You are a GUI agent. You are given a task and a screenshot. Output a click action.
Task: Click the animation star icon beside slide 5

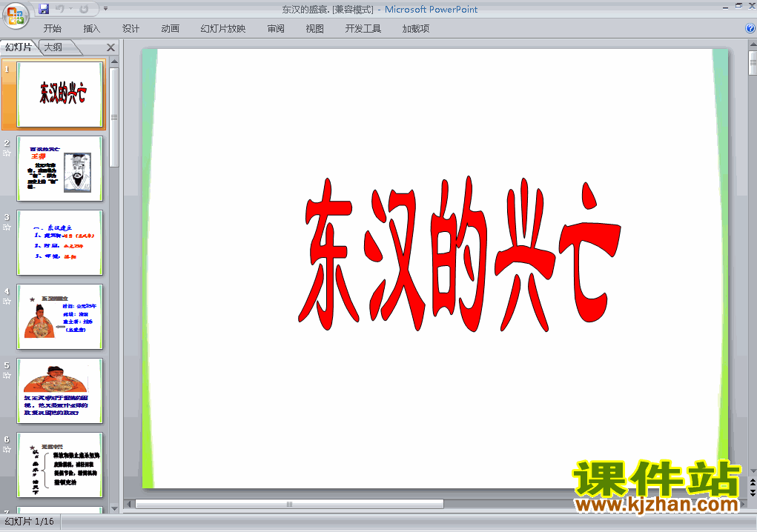pos(7,375)
